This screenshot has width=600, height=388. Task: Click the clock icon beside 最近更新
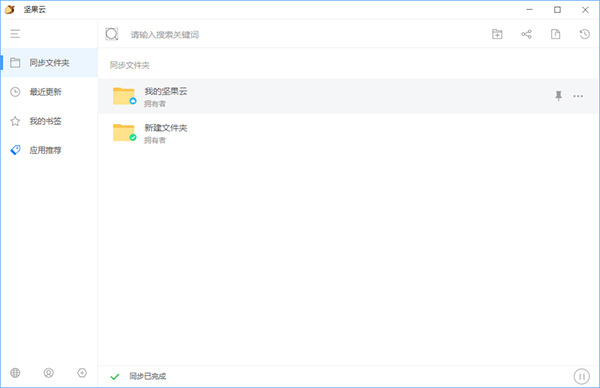point(15,92)
